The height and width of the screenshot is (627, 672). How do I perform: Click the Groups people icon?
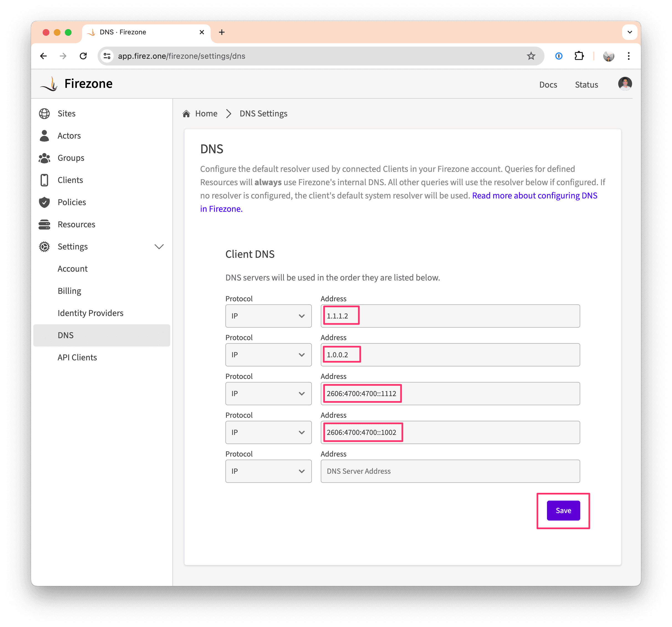44,158
